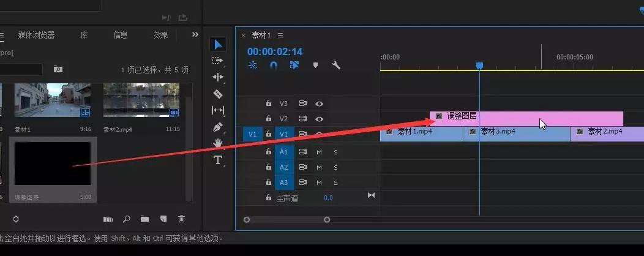
Task: Select the Razor tool
Action: [x=218, y=94]
